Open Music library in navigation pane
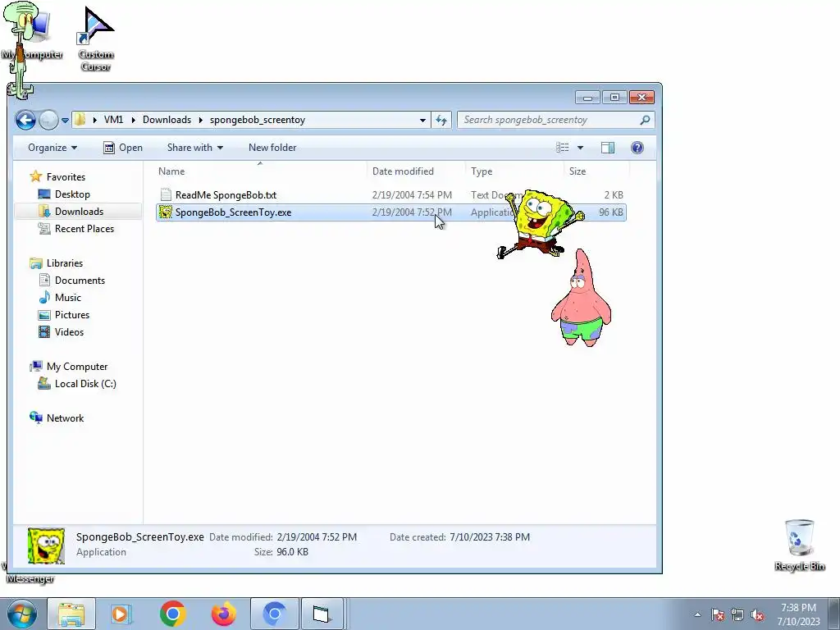 (60, 297)
